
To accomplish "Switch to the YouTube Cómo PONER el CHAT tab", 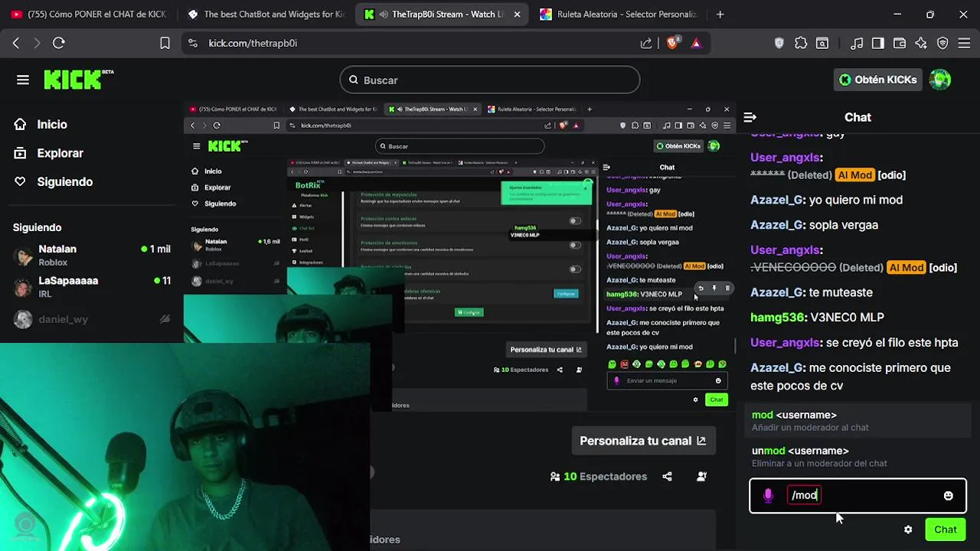I will click(x=89, y=14).
